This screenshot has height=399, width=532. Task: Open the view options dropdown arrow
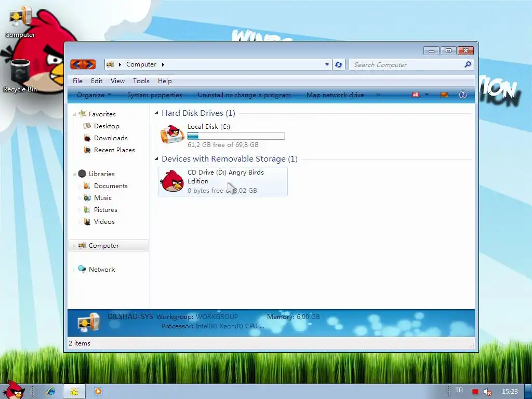[427, 95]
